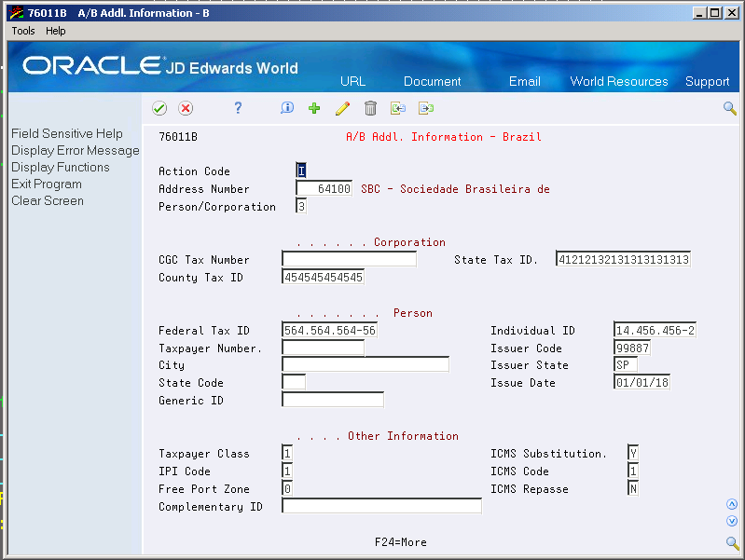Open the Help menu
Viewport: 745px width, 560px height.
pos(56,31)
